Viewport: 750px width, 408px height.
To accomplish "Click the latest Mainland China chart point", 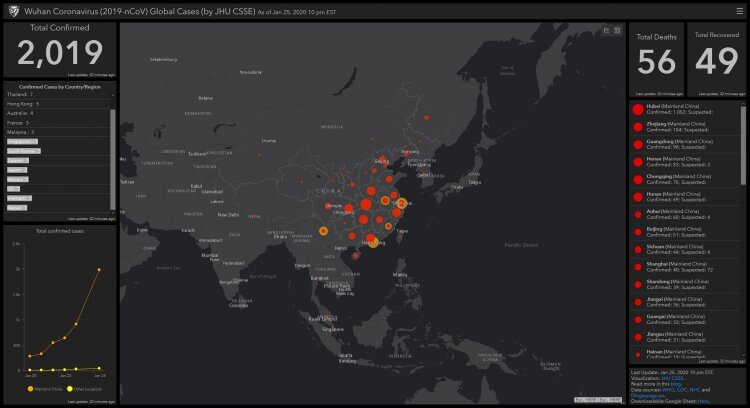I will (99, 270).
